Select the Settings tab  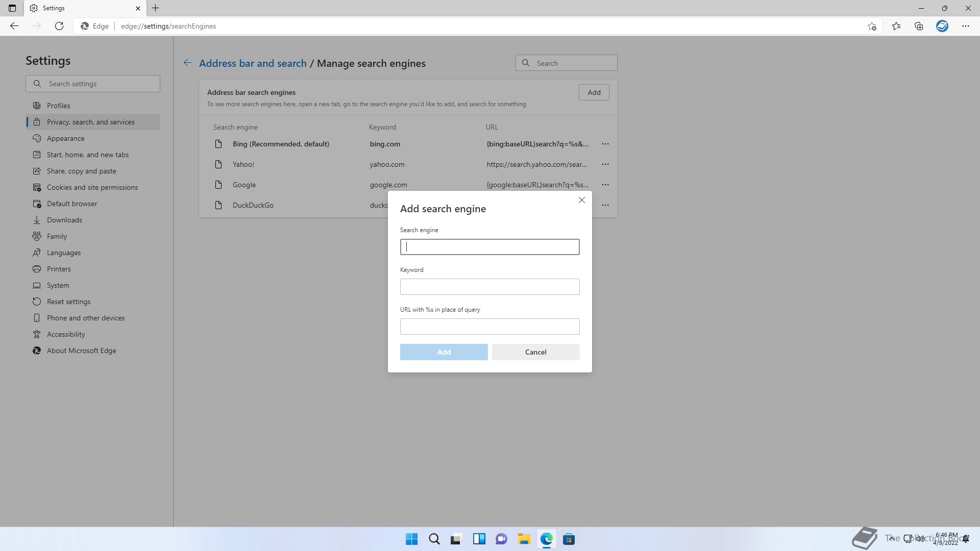[85, 8]
